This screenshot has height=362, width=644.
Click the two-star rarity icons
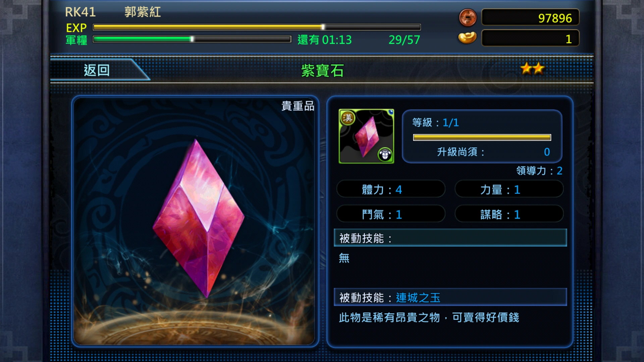[532, 69]
